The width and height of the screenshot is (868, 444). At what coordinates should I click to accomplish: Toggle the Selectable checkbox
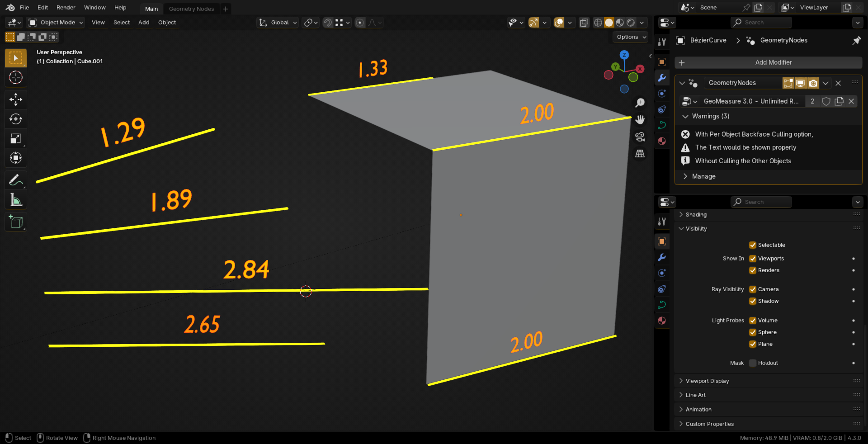[753, 245]
